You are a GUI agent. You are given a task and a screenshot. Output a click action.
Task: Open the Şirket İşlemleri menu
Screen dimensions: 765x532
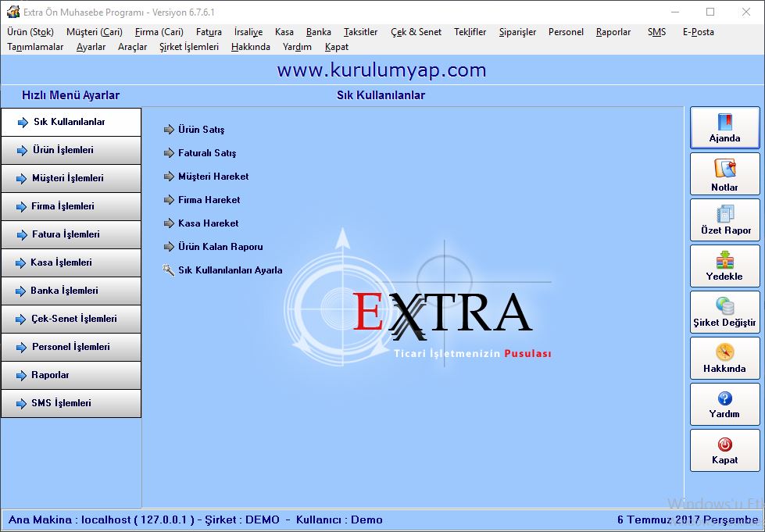coord(189,47)
